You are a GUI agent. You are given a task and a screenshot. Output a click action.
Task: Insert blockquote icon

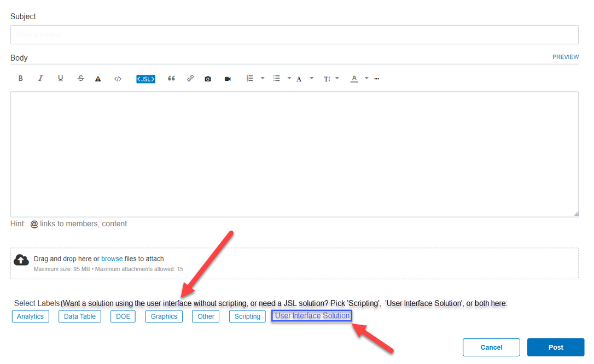point(171,78)
